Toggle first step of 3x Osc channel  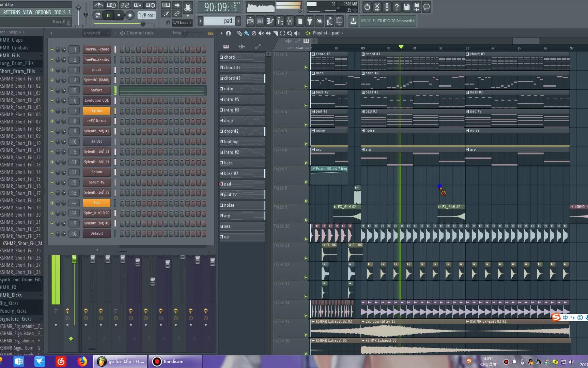click(x=122, y=142)
